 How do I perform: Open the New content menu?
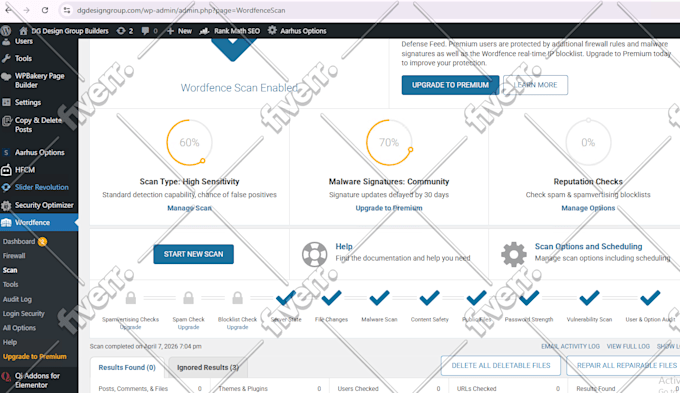tap(179, 31)
